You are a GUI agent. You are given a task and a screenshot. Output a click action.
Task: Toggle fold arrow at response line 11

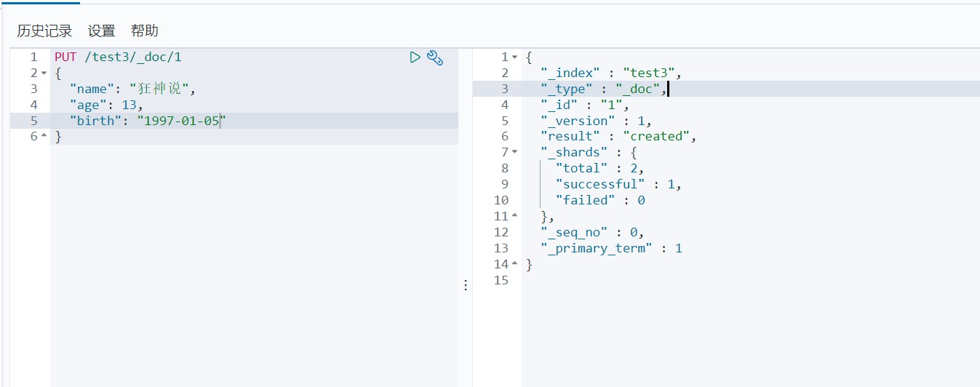click(x=515, y=217)
